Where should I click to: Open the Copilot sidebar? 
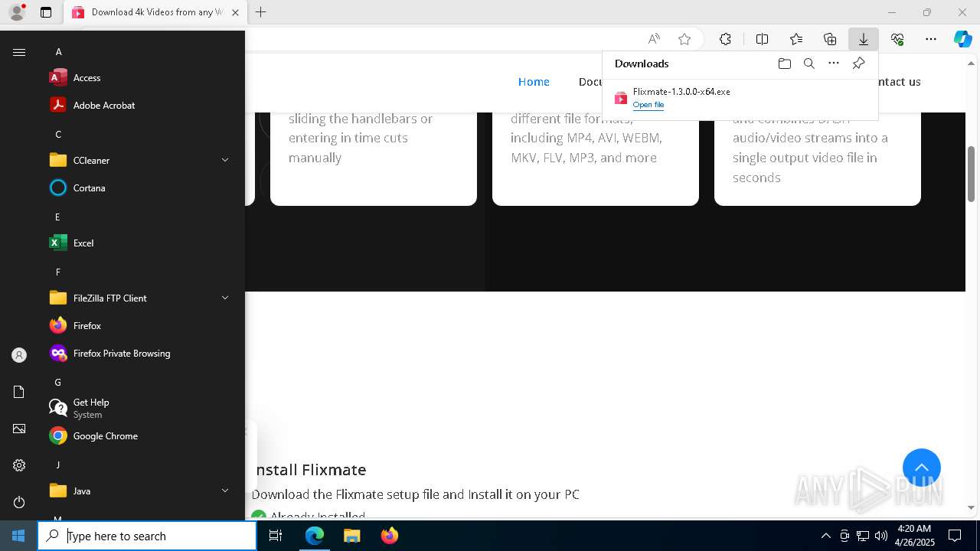pos(963,39)
